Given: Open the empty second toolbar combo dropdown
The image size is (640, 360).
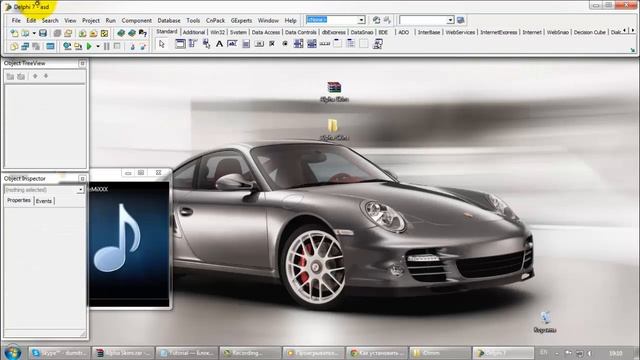Looking at the screenshot, I should click(450, 20).
